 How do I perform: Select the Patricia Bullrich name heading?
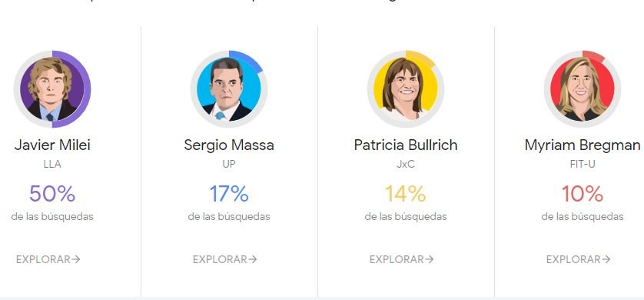tap(405, 145)
